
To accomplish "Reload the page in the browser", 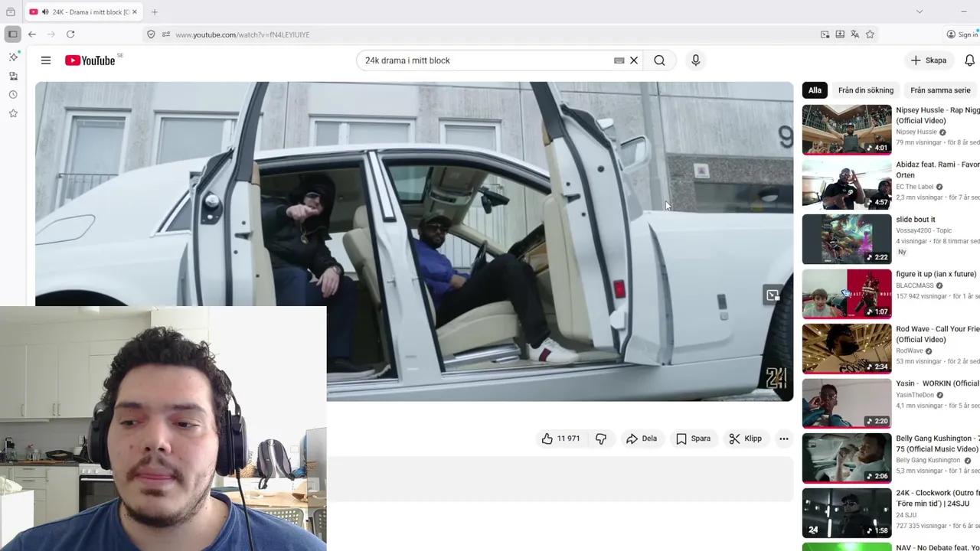I will click(x=70, y=34).
